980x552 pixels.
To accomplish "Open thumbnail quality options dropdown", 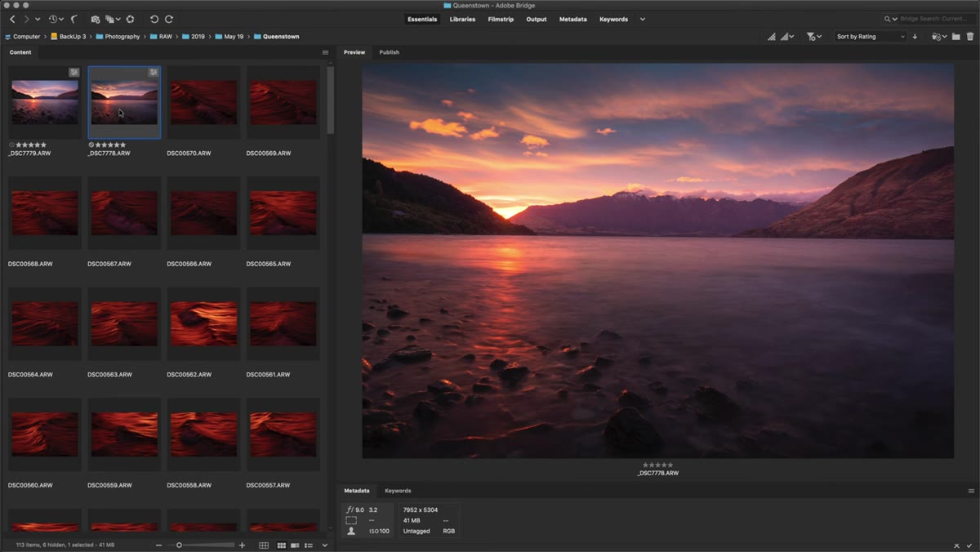I will click(x=787, y=37).
